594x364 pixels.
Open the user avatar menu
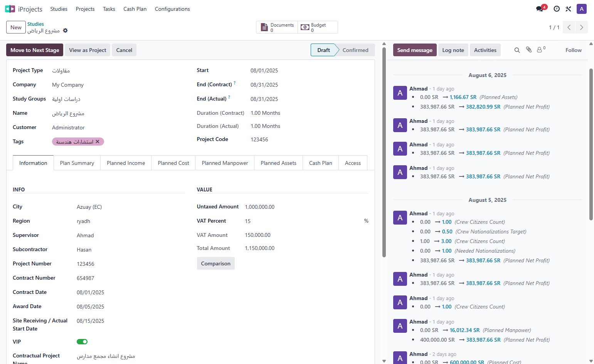582,9
